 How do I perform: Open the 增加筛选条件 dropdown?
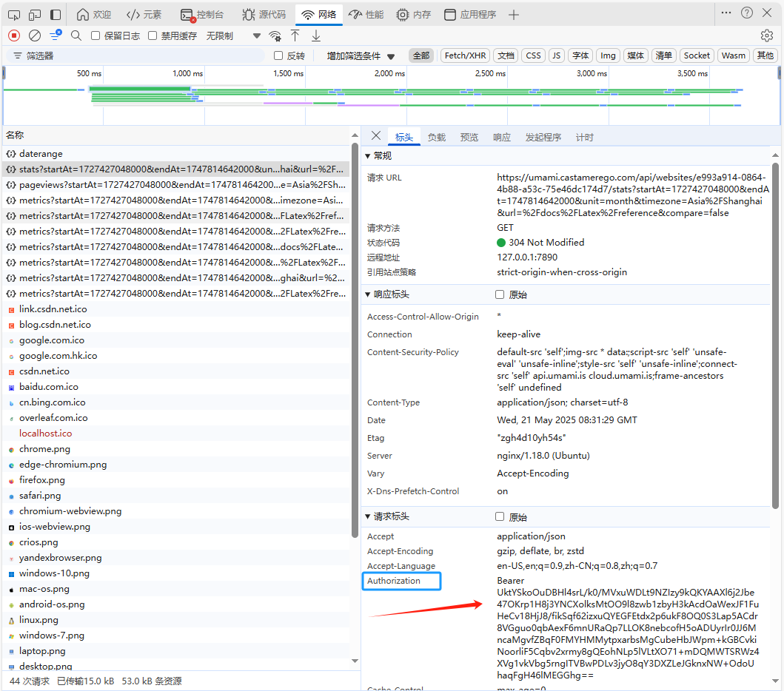(x=361, y=56)
